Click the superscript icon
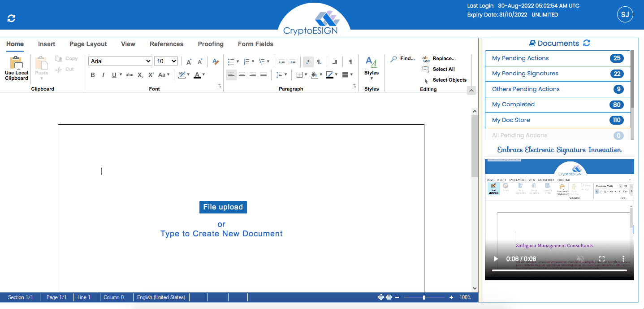 [151, 75]
